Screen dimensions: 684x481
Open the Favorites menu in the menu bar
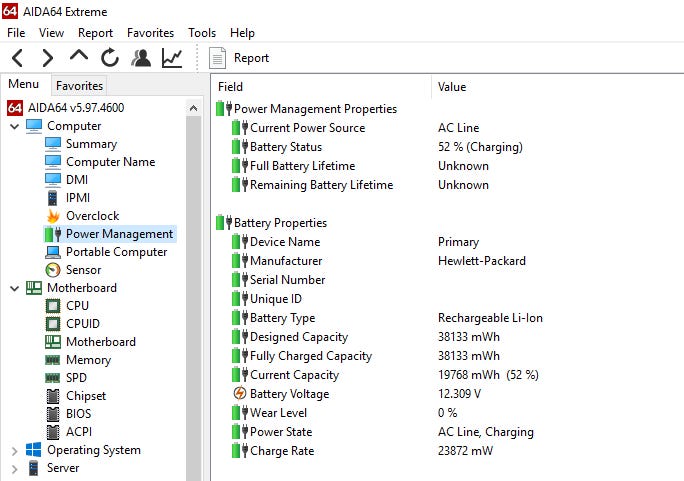pos(150,33)
